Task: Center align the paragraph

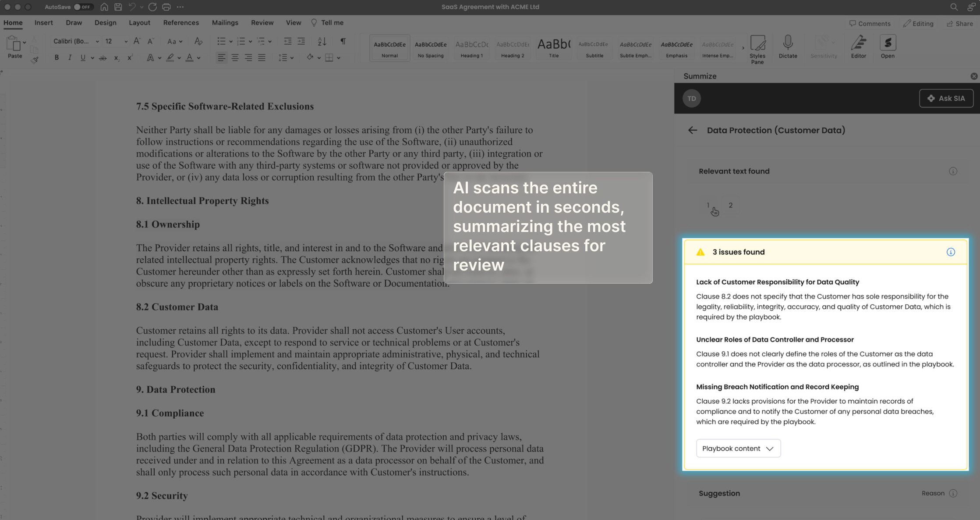Action: point(235,57)
